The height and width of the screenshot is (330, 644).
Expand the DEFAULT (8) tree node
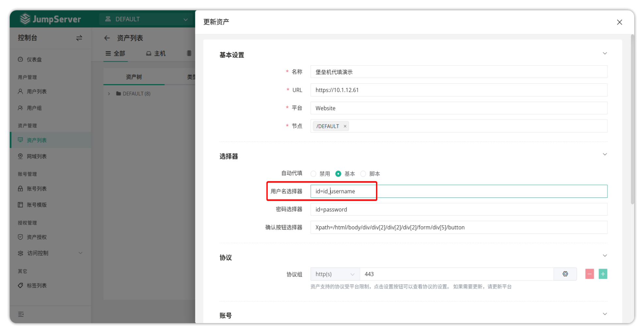click(109, 94)
